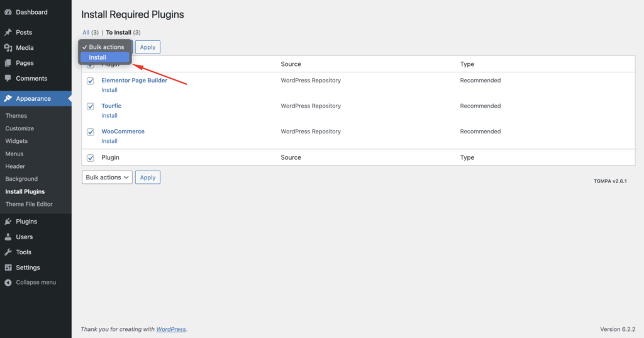Click the Media icon in sidebar
Screen dimensions: 644x338
pyautogui.click(x=8, y=48)
